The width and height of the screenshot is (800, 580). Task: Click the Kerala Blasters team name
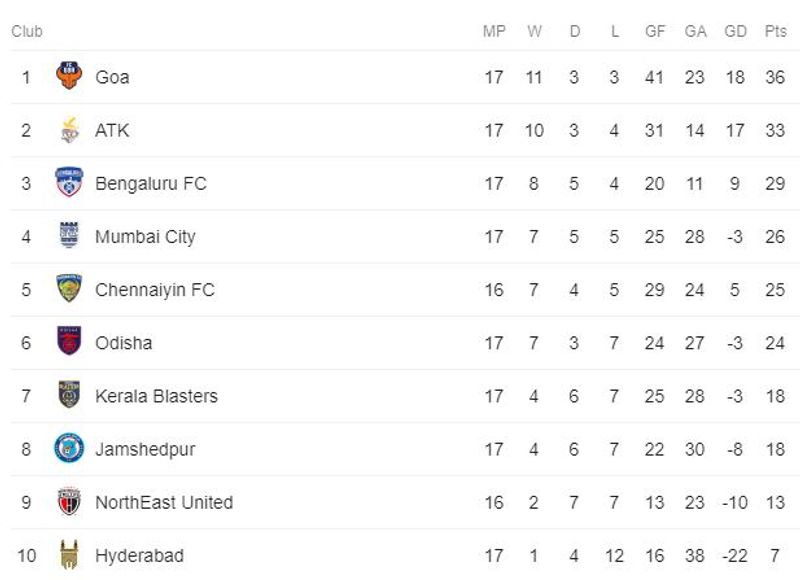point(156,396)
